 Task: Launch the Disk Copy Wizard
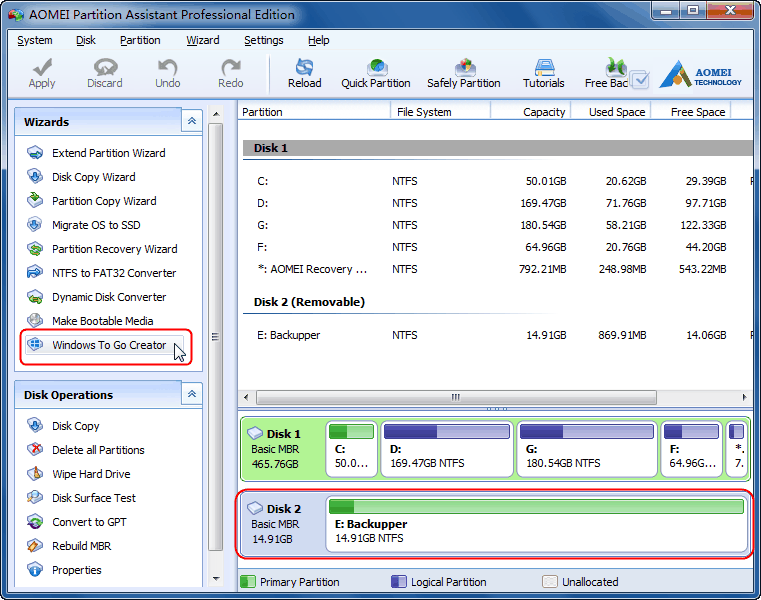click(x=94, y=177)
